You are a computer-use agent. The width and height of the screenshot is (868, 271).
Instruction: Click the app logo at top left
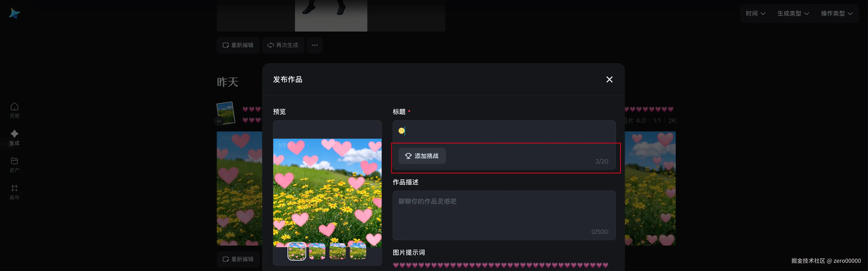coord(14,13)
